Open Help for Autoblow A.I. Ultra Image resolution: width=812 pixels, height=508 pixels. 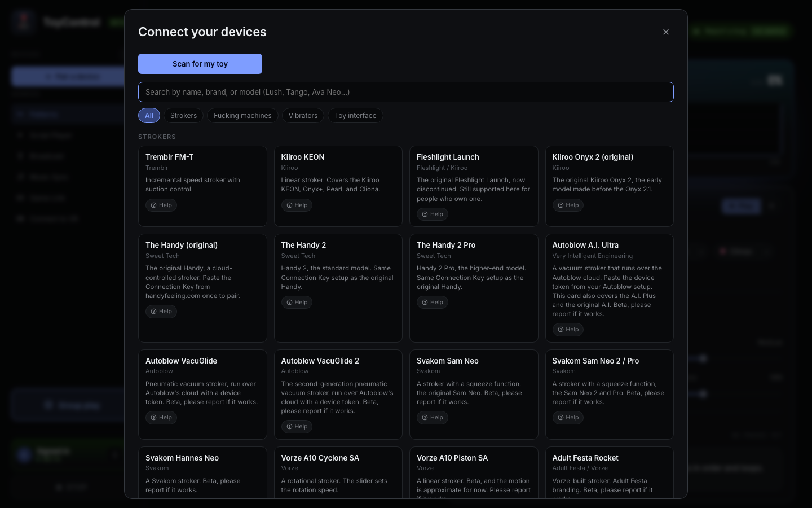pyautogui.click(x=568, y=330)
